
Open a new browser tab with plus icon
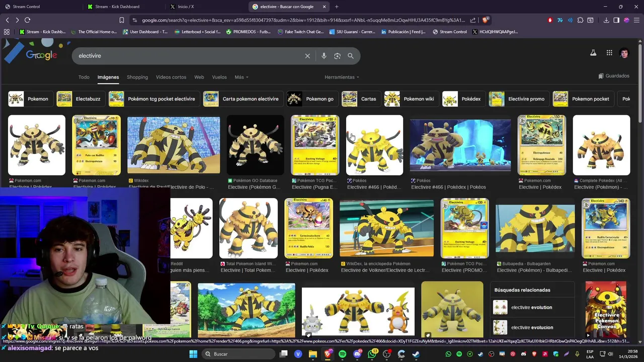pos(337,7)
